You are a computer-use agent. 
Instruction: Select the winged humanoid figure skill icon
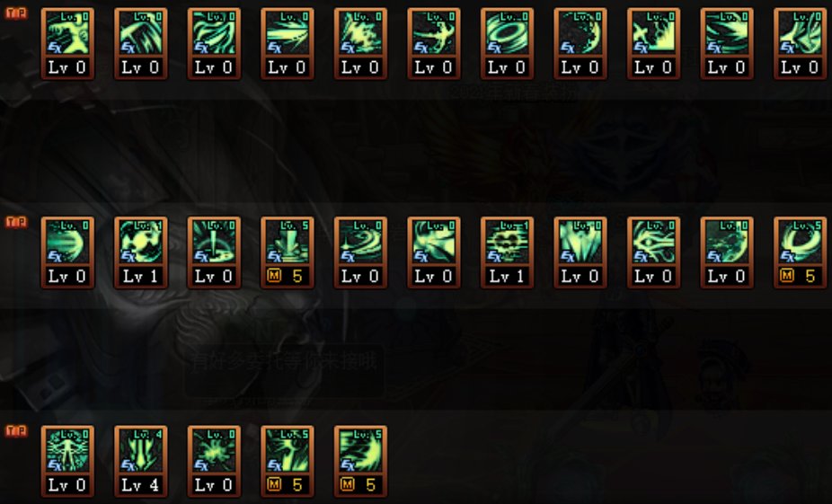click(x=67, y=452)
